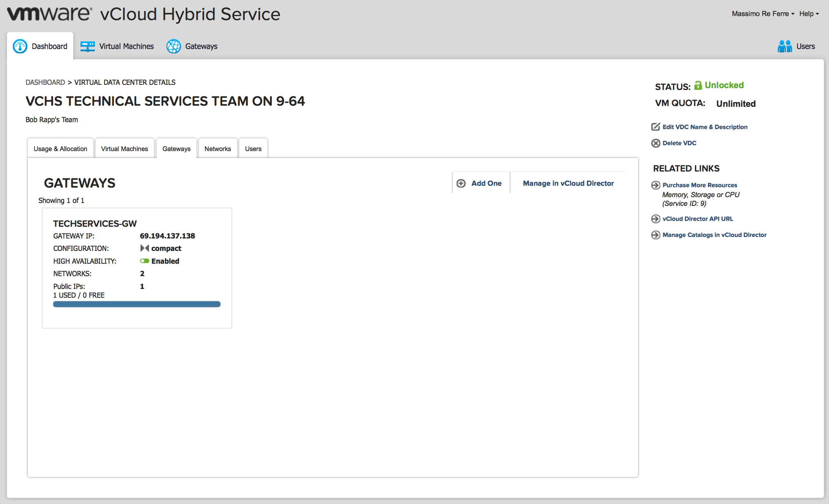Click the DASHBOARD breadcrumb link

click(x=45, y=82)
